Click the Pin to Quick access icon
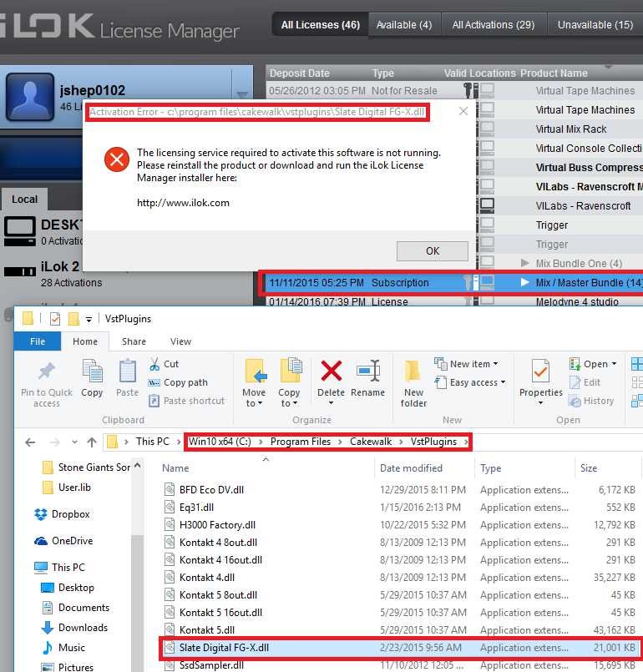Viewport: 643px width, 672px height. [47, 371]
